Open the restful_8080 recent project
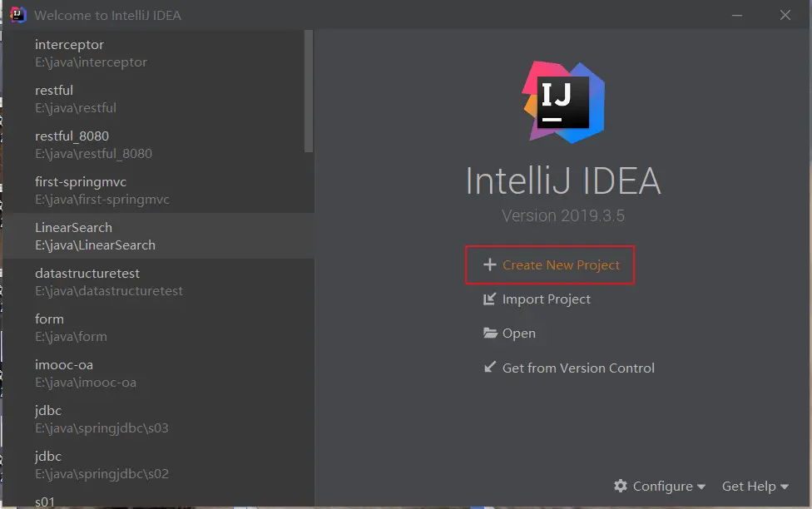Image resolution: width=812 pixels, height=509 pixels. (93, 145)
